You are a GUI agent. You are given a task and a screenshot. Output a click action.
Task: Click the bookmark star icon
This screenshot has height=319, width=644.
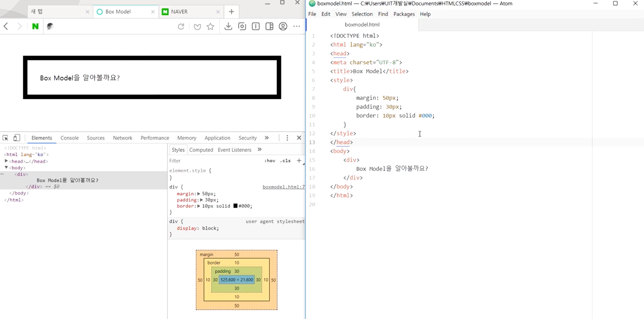pos(210,26)
